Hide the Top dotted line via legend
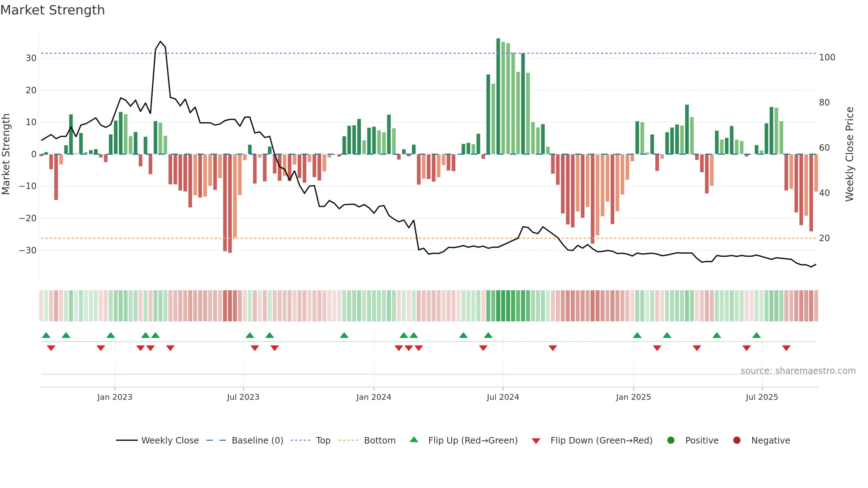The image size is (868, 488). point(311,440)
